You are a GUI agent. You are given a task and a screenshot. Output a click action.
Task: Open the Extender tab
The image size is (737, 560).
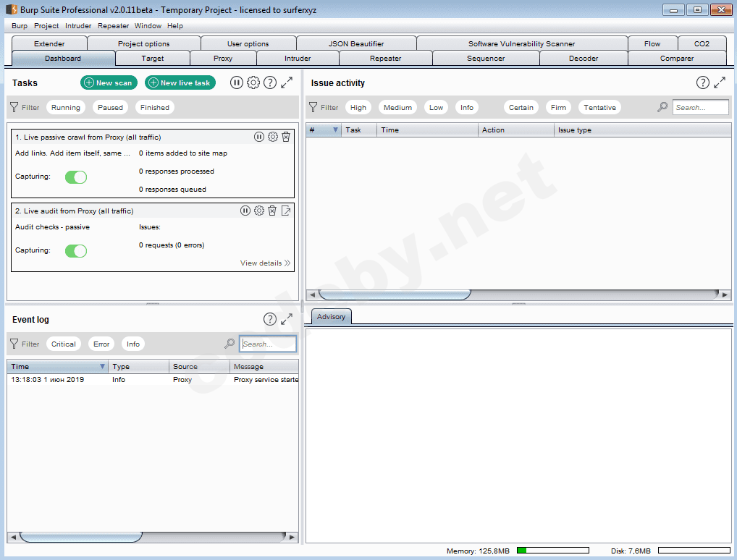point(49,43)
